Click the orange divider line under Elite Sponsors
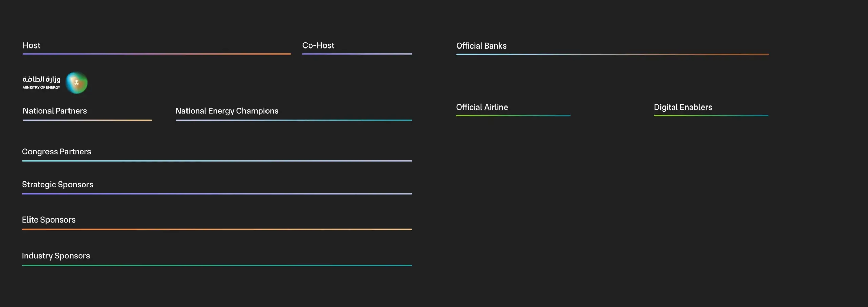The image size is (868, 307). coord(217,229)
